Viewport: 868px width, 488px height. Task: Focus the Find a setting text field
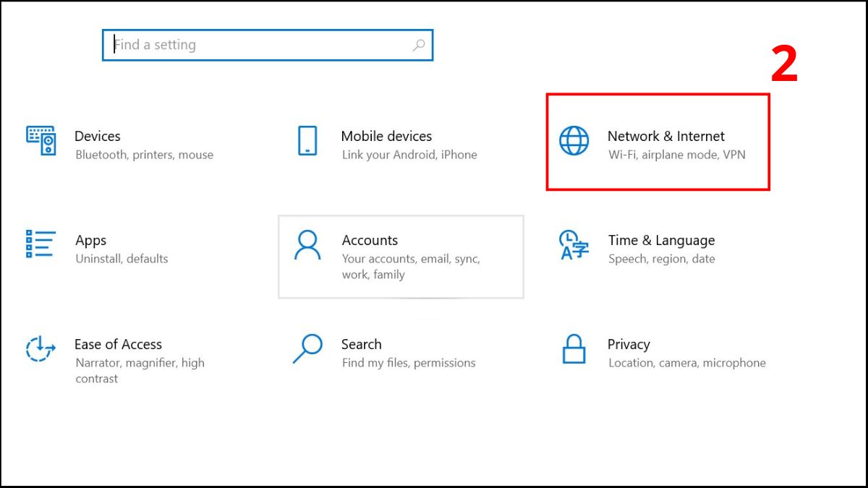(260, 45)
